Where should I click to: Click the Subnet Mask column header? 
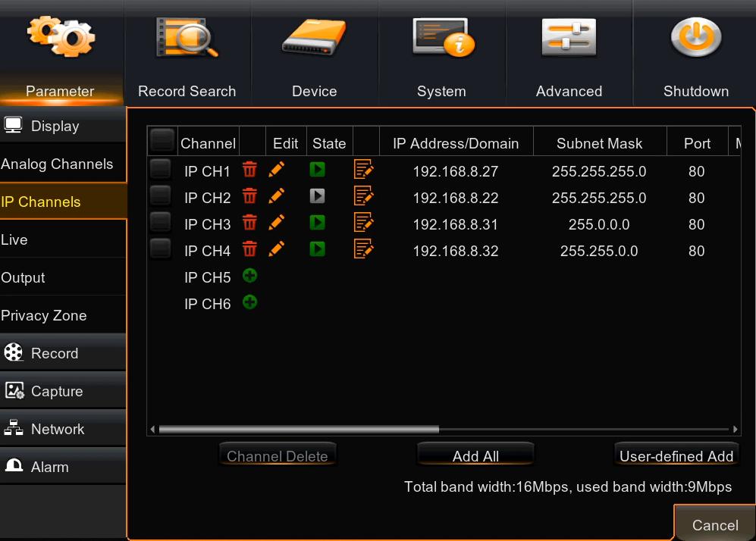tap(599, 143)
